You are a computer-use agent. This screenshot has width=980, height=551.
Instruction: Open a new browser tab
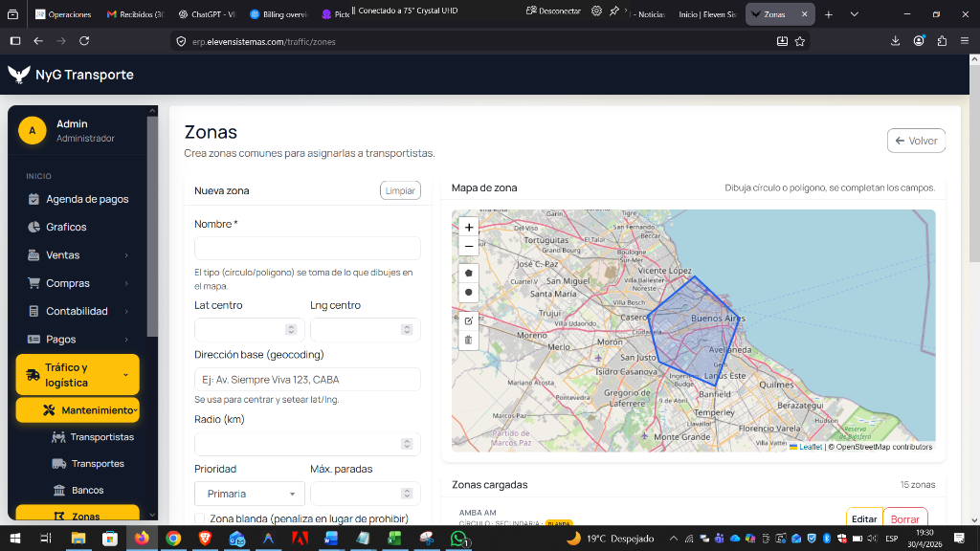click(x=829, y=13)
